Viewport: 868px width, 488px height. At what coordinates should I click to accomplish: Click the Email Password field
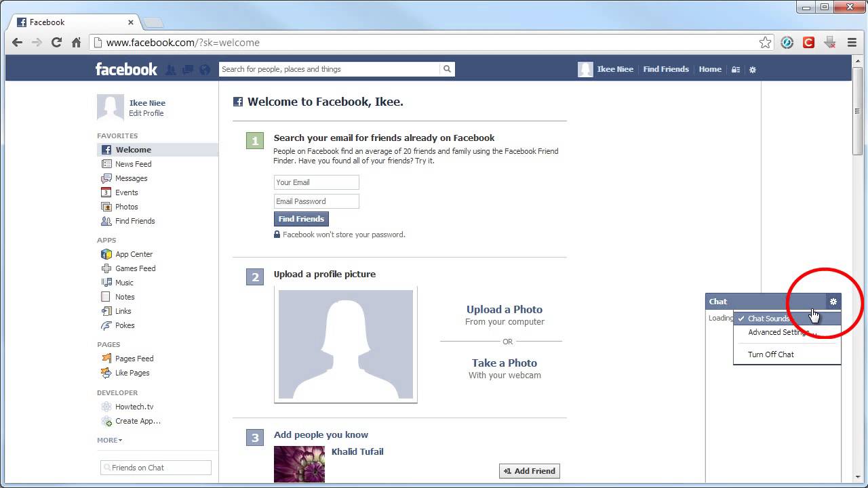pyautogui.click(x=317, y=201)
